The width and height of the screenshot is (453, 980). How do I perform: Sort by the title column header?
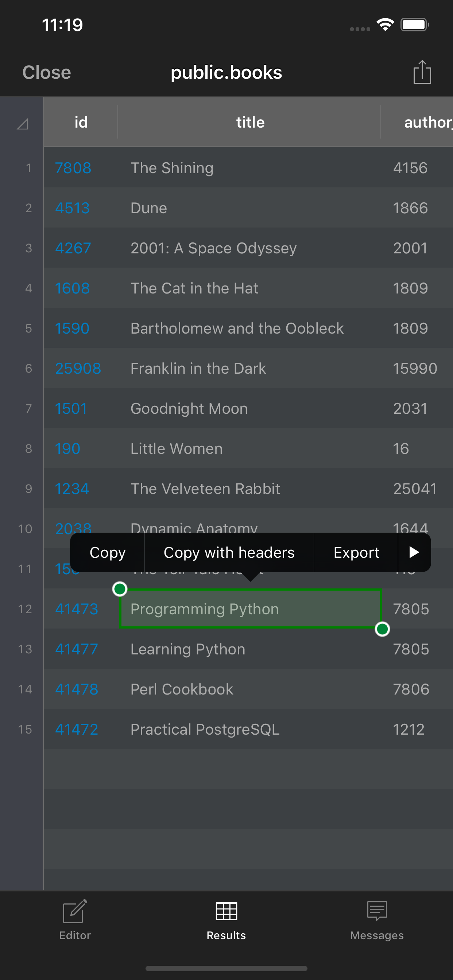click(x=250, y=122)
